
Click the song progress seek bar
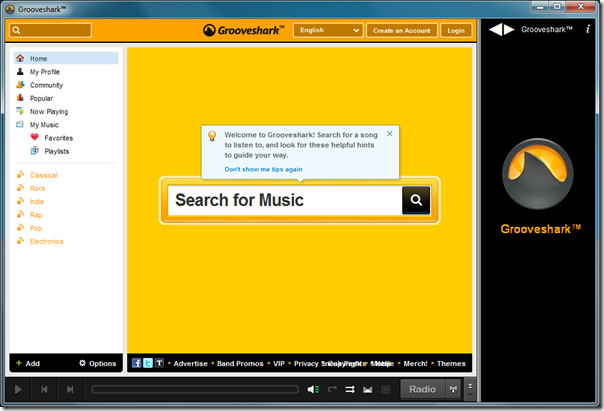(195, 389)
